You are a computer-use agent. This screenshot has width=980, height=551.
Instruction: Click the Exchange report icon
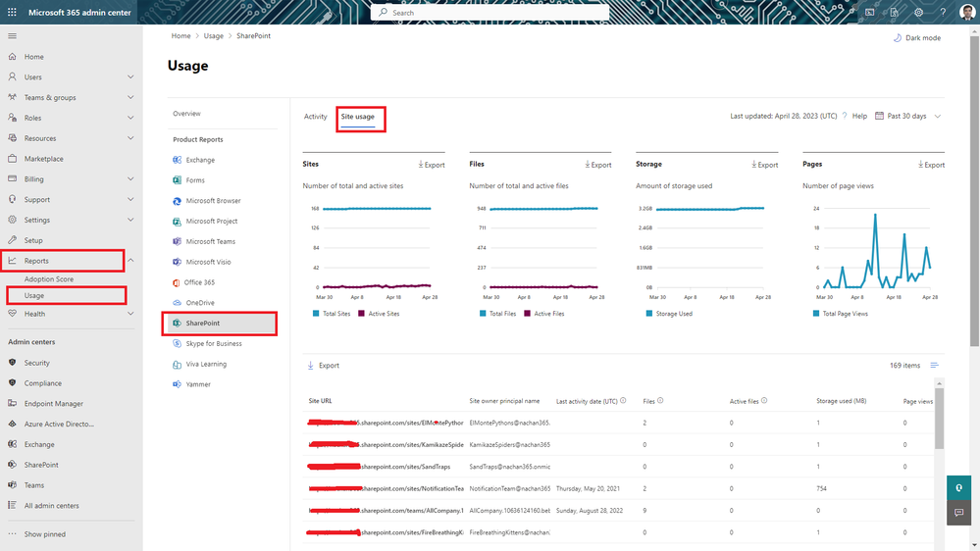tap(177, 160)
